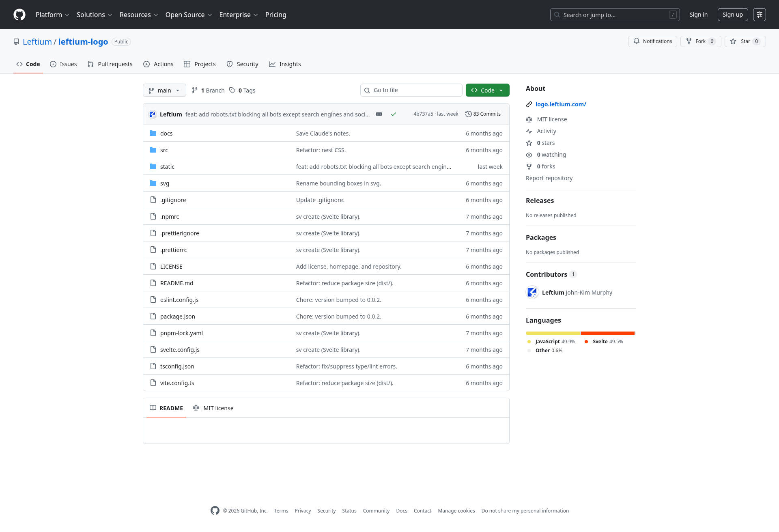Image resolution: width=779 pixels, height=532 pixels.
Task: Switch to the Issues tab
Action: pyautogui.click(x=63, y=64)
